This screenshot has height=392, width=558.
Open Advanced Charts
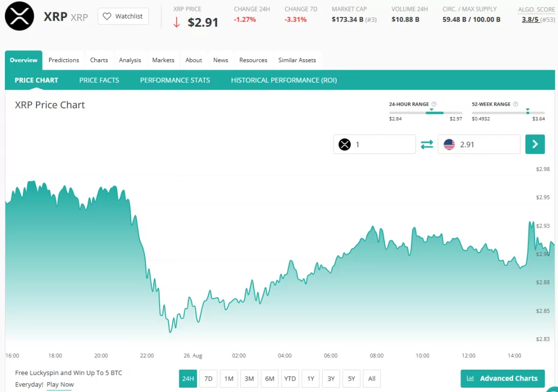pos(502,378)
